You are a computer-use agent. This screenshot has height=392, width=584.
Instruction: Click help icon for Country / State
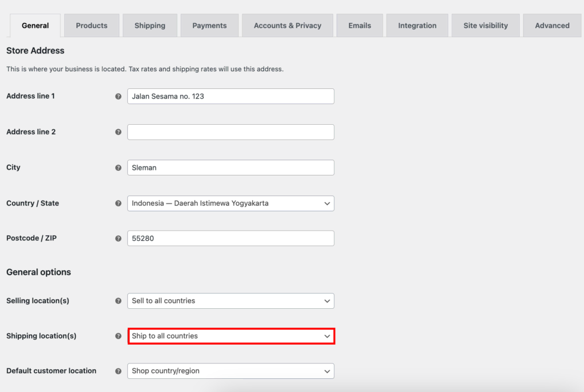pyautogui.click(x=118, y=203)
